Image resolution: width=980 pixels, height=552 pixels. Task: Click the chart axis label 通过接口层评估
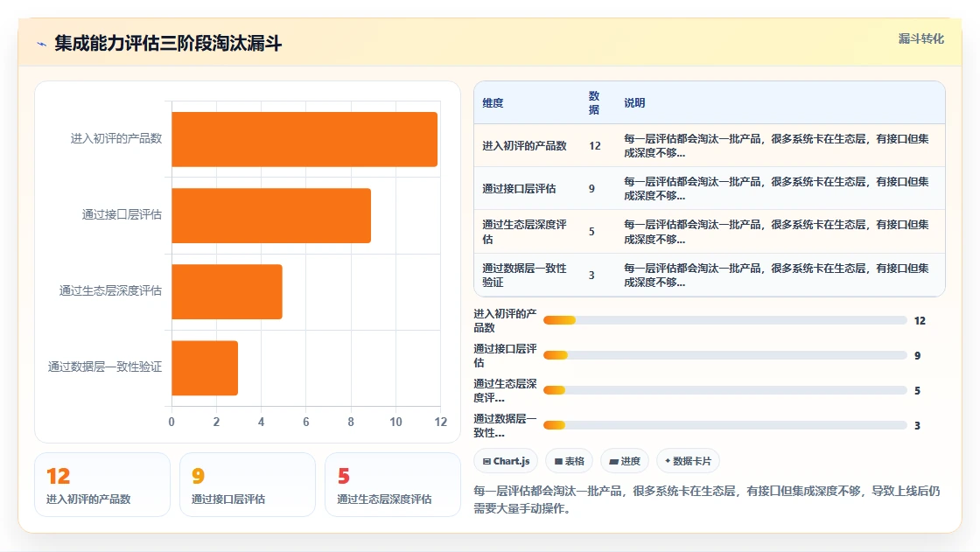[122, 214]
